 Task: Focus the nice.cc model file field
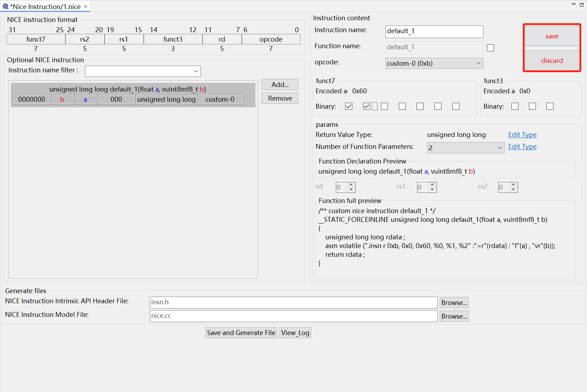click(293, 316)
